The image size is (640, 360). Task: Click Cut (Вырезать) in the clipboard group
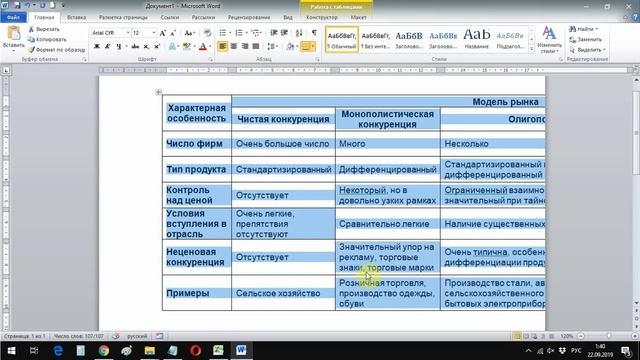(44, 29)
